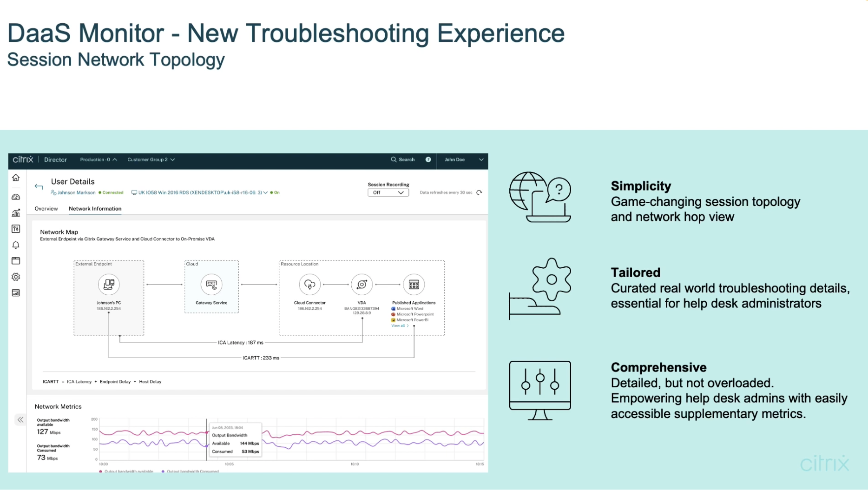Refresh data using the circular arrow icon
868x491 pixels.
point(479,192)
